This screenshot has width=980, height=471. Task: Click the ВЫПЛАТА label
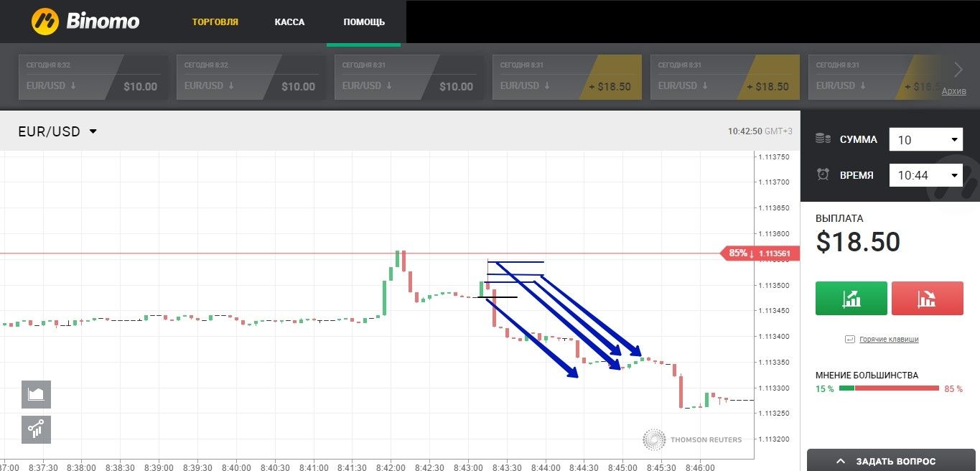tap(839, 218)
